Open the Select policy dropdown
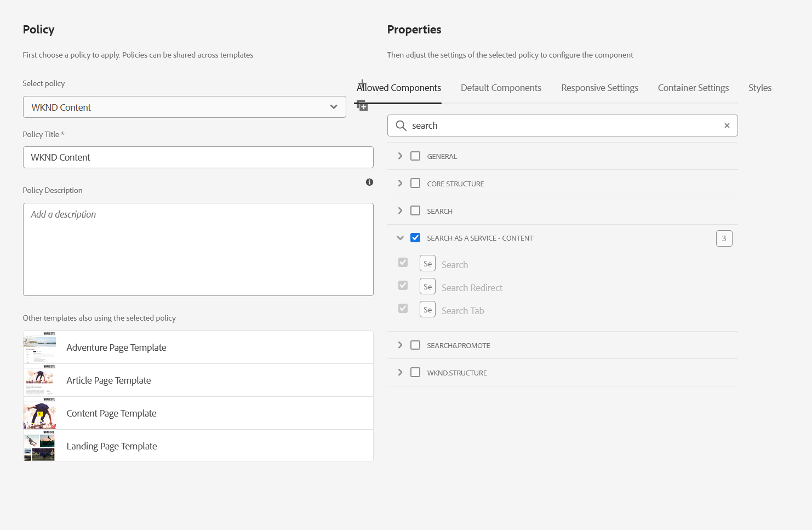This screenshot has height=530, width=812. pyautogui.click(x=184, y=107)
